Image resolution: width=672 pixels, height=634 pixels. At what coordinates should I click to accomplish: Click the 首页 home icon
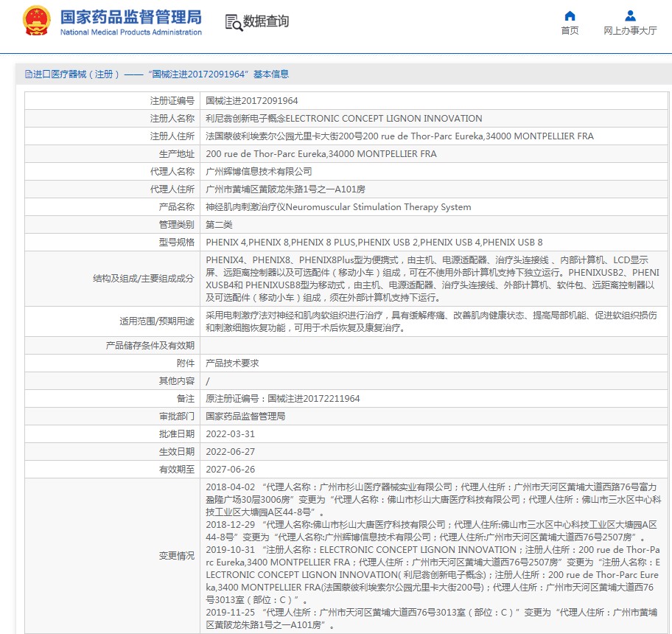pyautogui.click(x=570, y=16)
